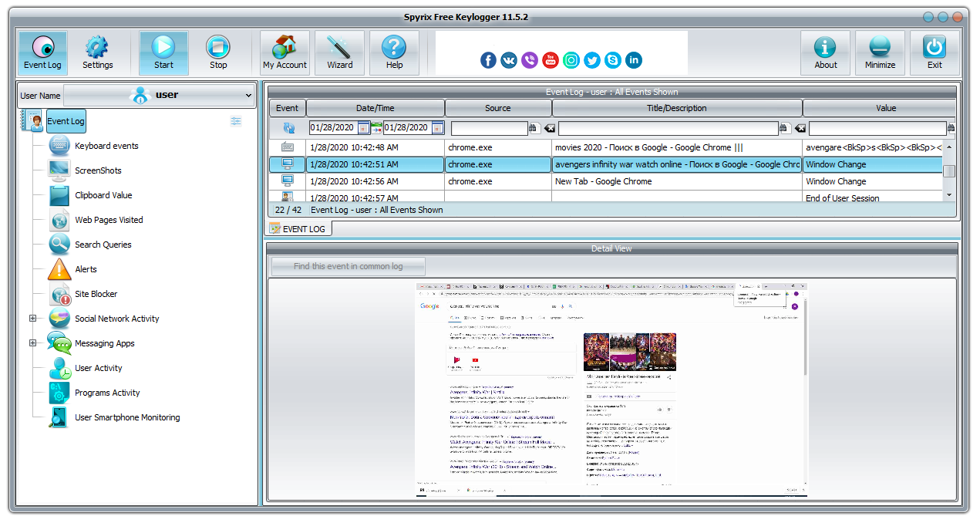
Task: Launch the Wizard
Action: click(x=339, y=52)
